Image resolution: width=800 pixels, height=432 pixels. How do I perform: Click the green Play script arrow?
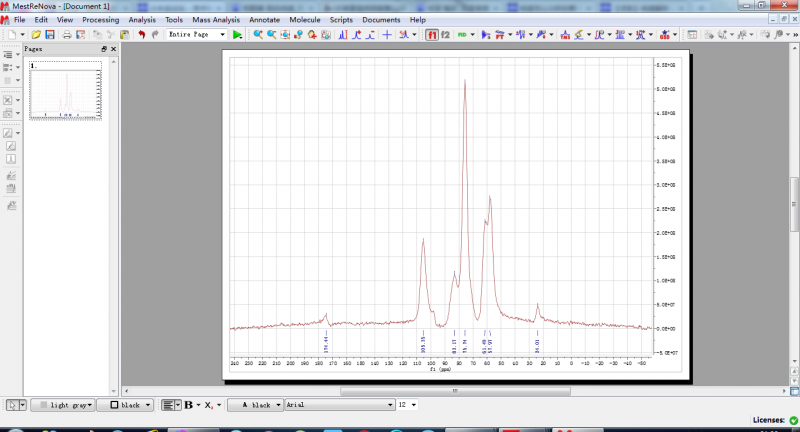237,35
